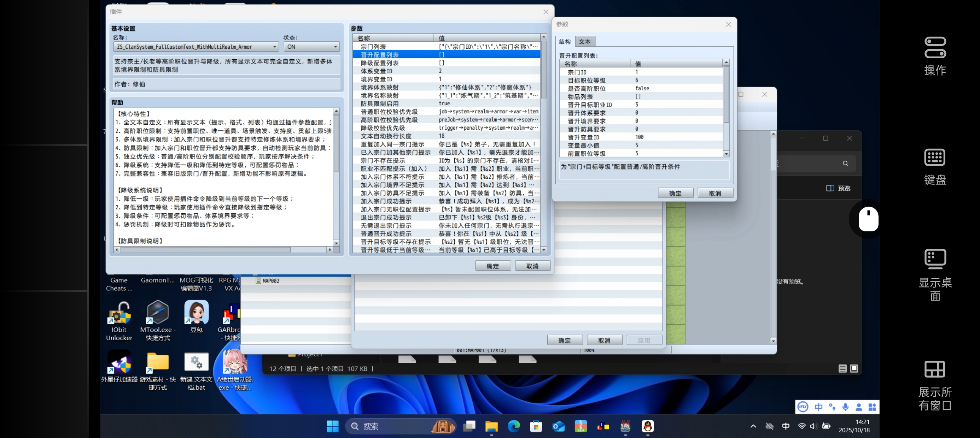
Task: Click the parameter list vertical scrollbar
Action: (x=544, y=143)
